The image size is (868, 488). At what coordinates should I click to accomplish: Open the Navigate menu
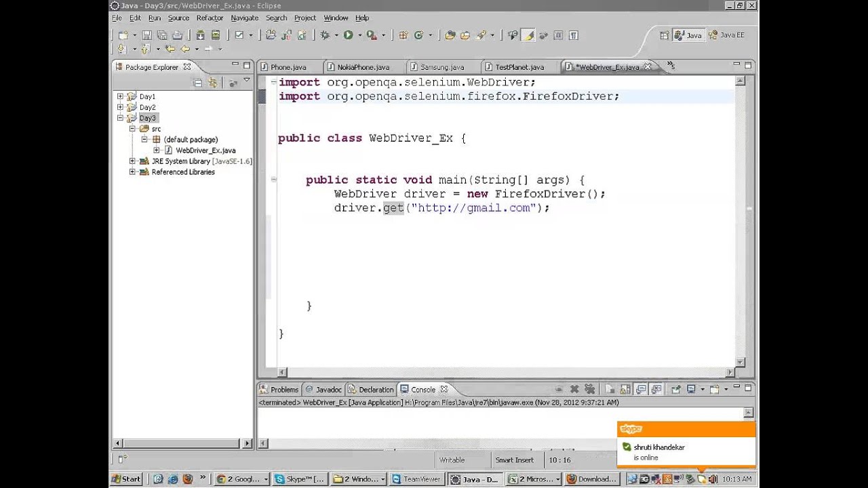(244, 18)
